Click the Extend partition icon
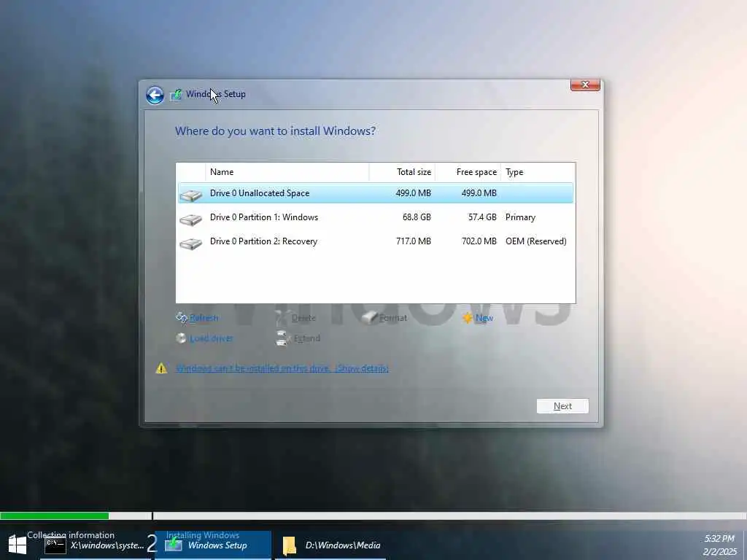Image resolution: width=747 pixels, height=560 pixels. click(x=282, y=338)
